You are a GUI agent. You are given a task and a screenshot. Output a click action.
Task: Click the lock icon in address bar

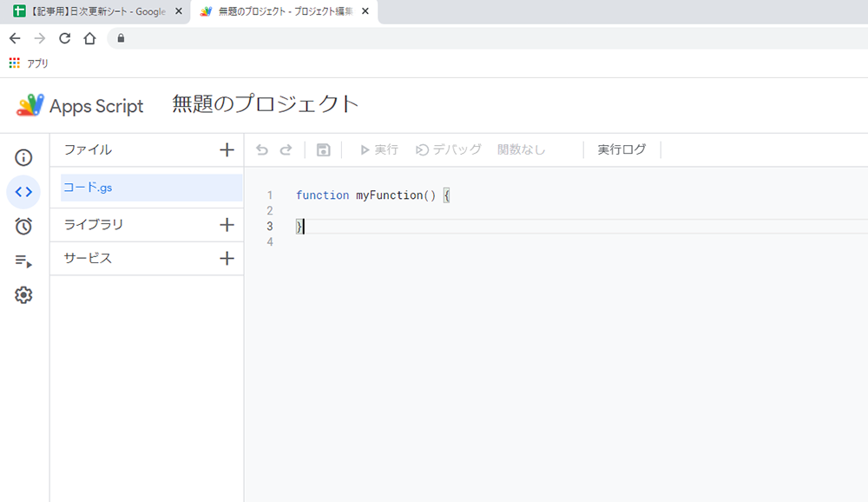[121, 38]
